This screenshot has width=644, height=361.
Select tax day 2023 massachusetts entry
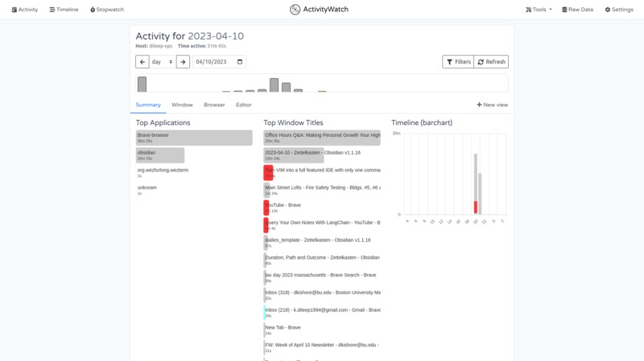tap(322, 277)
